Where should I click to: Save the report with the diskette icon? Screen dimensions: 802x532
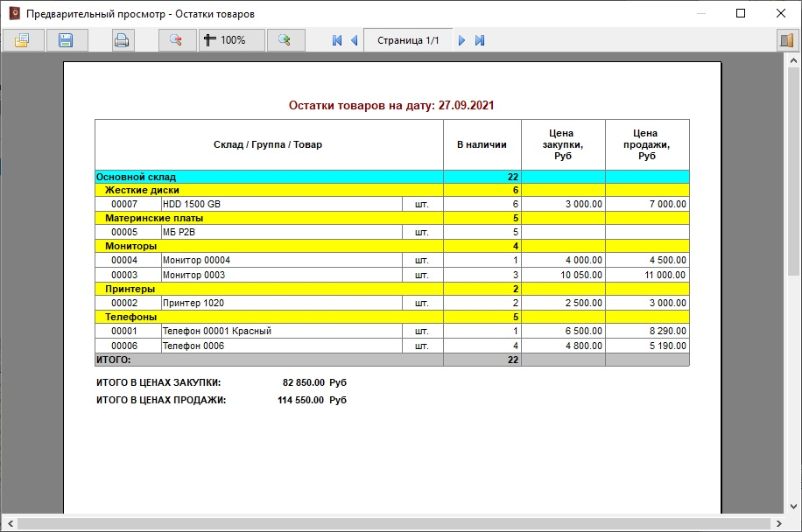(66, 40)
